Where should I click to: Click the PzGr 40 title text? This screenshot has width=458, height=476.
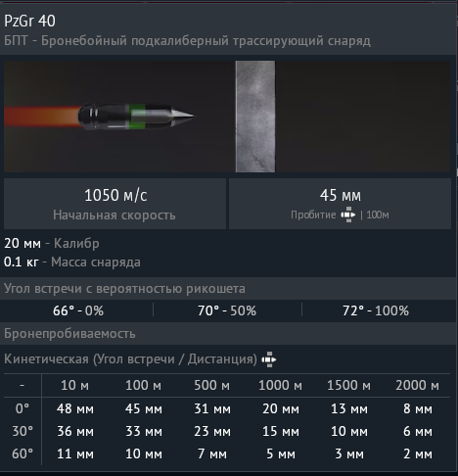pos(29,22)
